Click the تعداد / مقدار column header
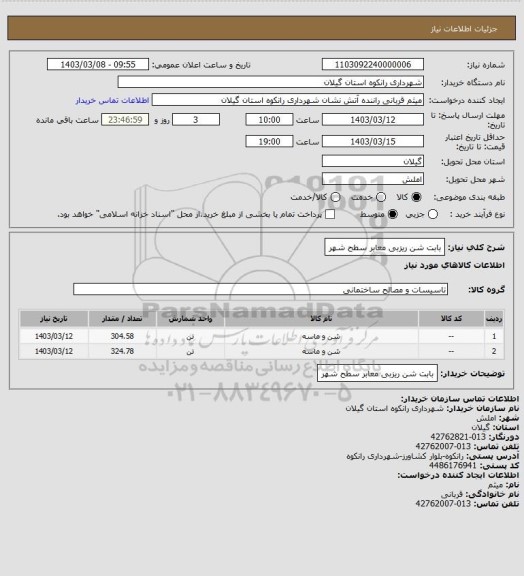Screen dimensions: 524x576 tap(122, 318)
